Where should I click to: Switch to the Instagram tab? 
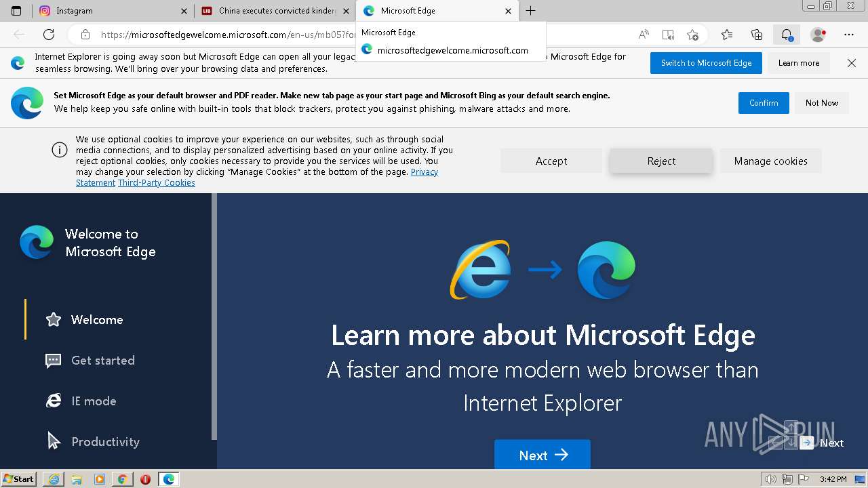(x=113, y=11)
